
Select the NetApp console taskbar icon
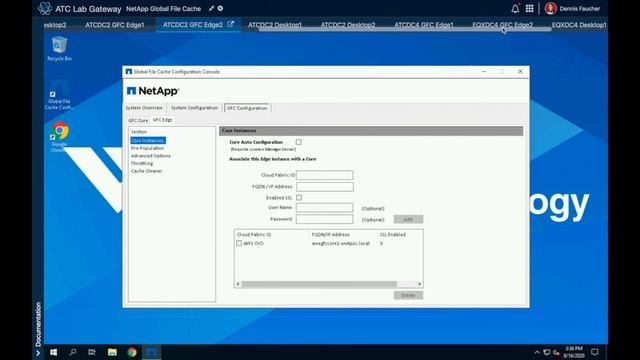click(151, 352)
